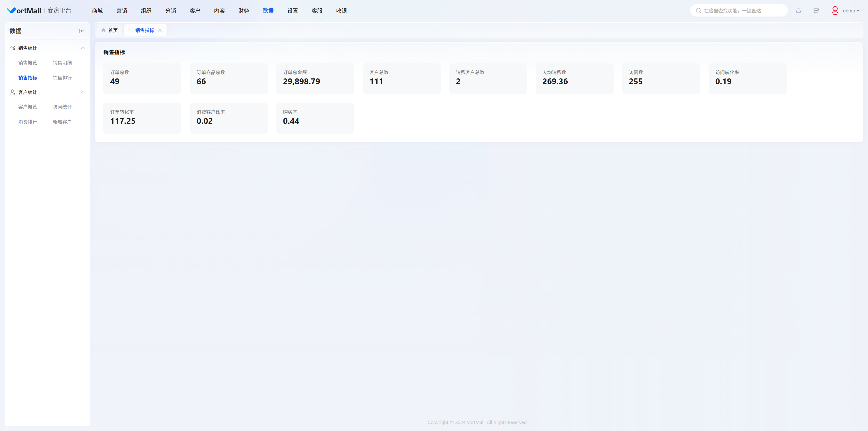Screen dimensions: 868x431
Task: Collapse the 数据 sidebar panel icon
Action: (x=81, y=31)
